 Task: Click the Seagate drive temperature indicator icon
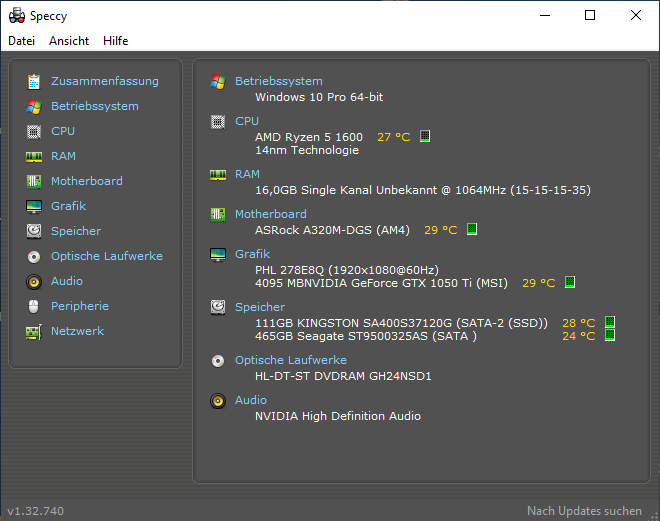(610, 335)
